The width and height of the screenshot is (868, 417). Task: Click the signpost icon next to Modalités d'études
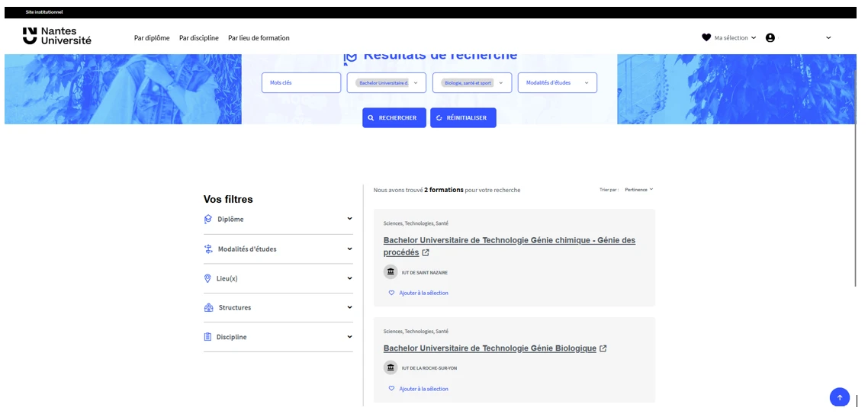click(208, 249)
